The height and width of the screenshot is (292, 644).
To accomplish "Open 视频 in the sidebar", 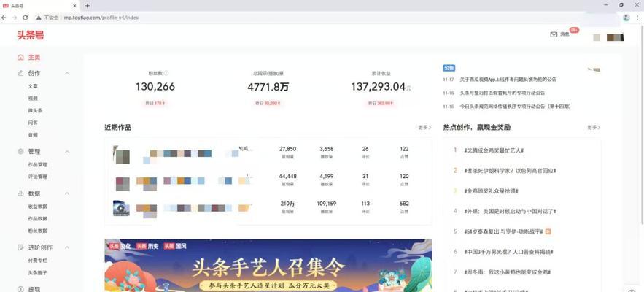I will (33, 99).
